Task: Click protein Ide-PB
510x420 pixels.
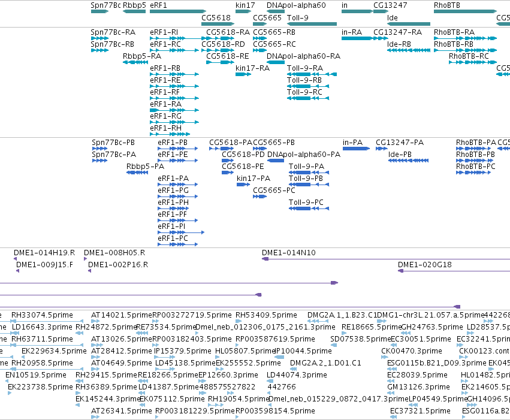Action: click(408, 161)
